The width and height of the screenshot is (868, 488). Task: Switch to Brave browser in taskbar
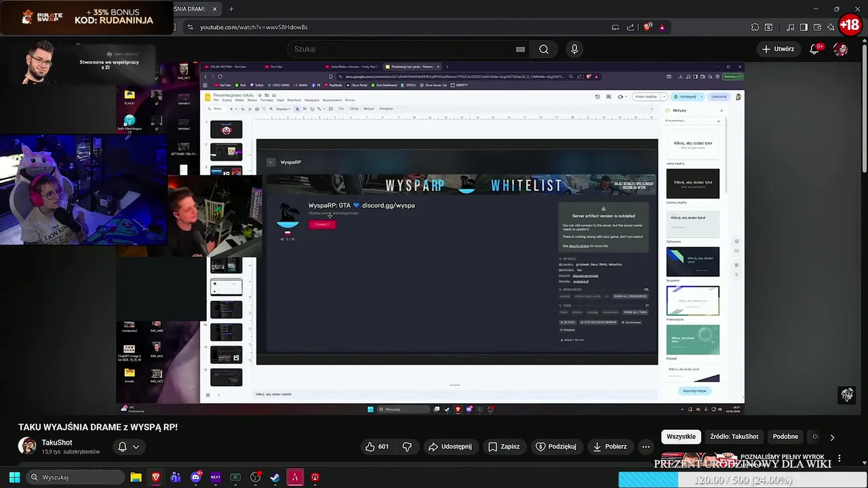click(156, 477)
